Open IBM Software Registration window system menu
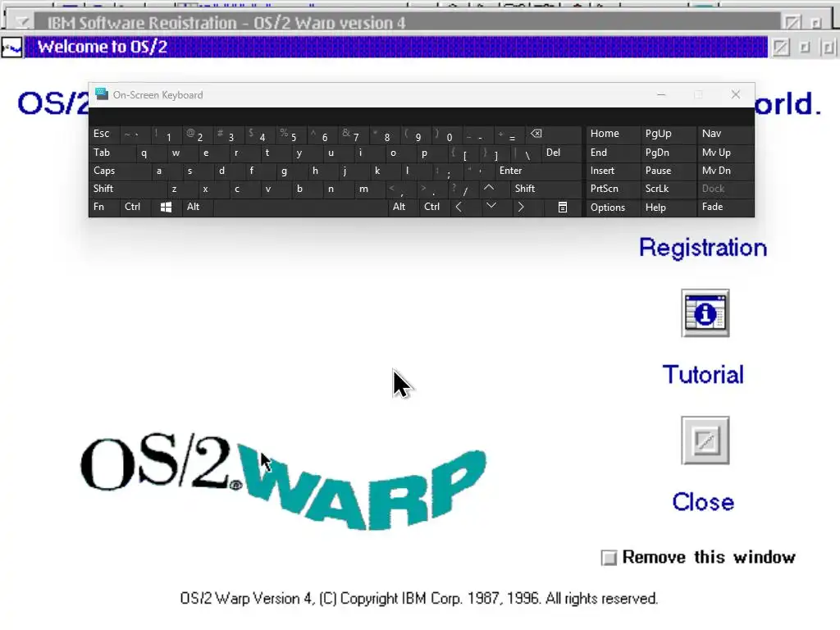Screen dimensions: 840x630 click(22, 22)
